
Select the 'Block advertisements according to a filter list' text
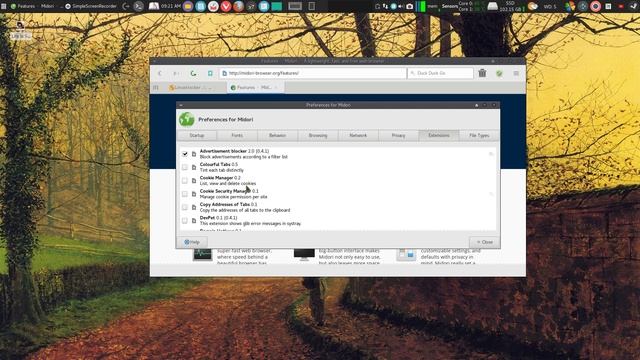[x=244, y=157]
